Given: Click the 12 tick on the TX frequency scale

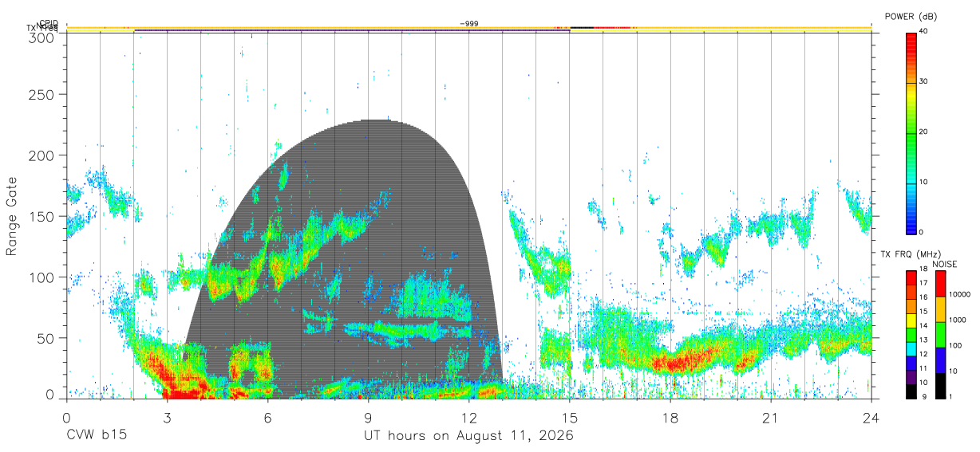Looking at the screenshot, I should (923, 354).
